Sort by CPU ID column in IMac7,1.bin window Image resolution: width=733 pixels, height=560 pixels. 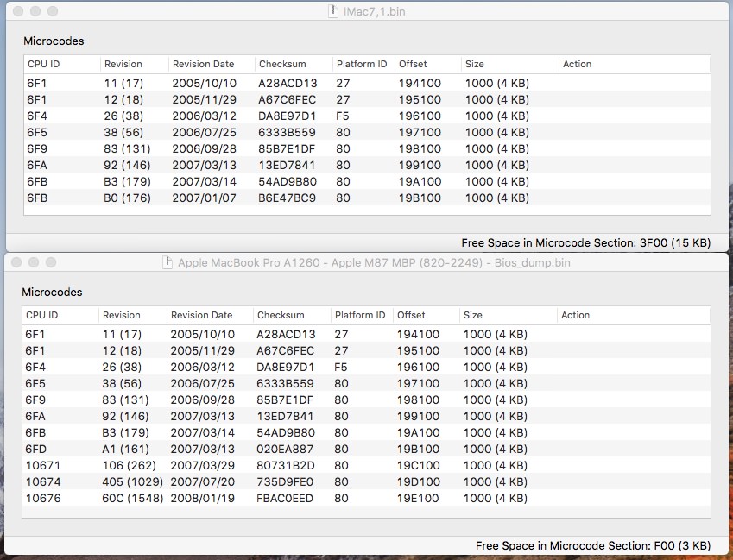62,64
